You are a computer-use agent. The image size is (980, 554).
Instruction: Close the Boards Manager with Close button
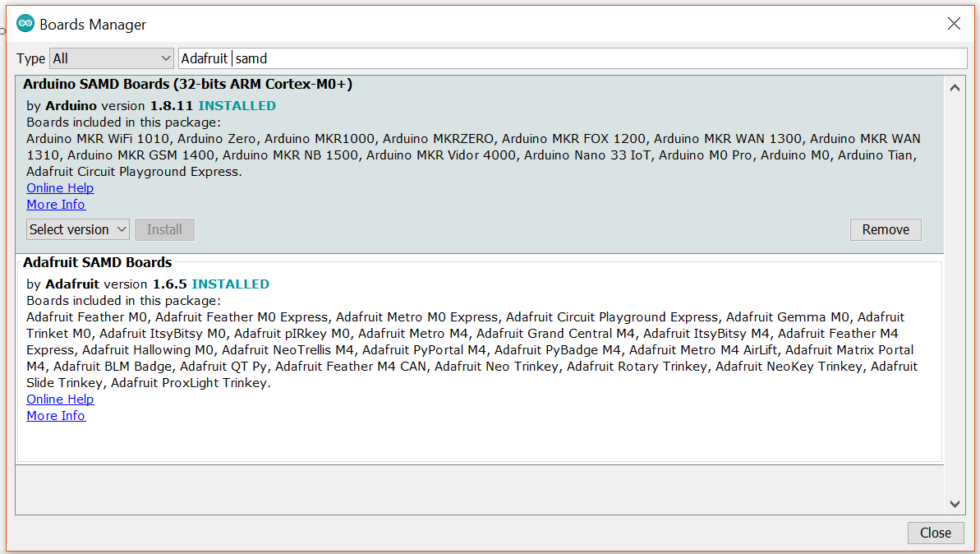[x=936, y=533]
